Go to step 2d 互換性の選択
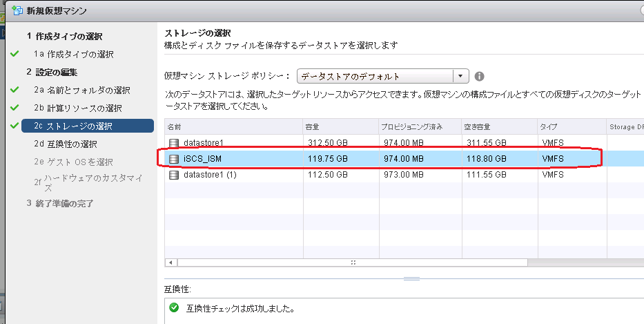The image size is (644, 324). (66, 144)
